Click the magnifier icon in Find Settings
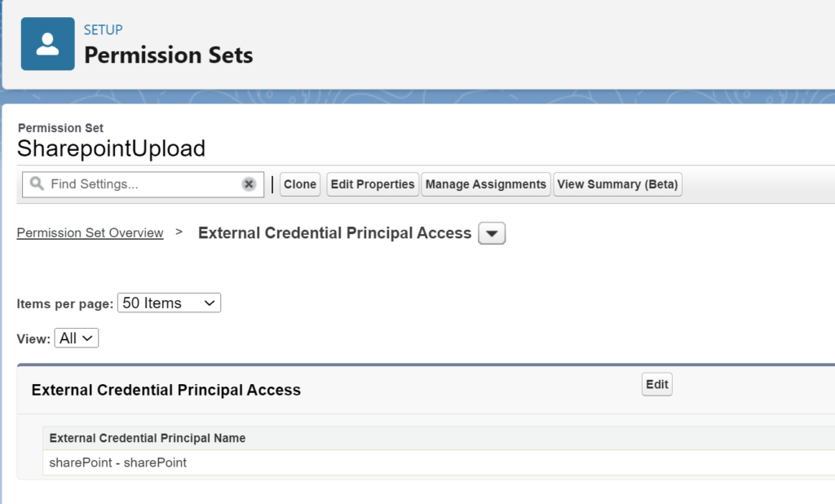This screenshot has width=835, height=504. [x=37, y=183]
